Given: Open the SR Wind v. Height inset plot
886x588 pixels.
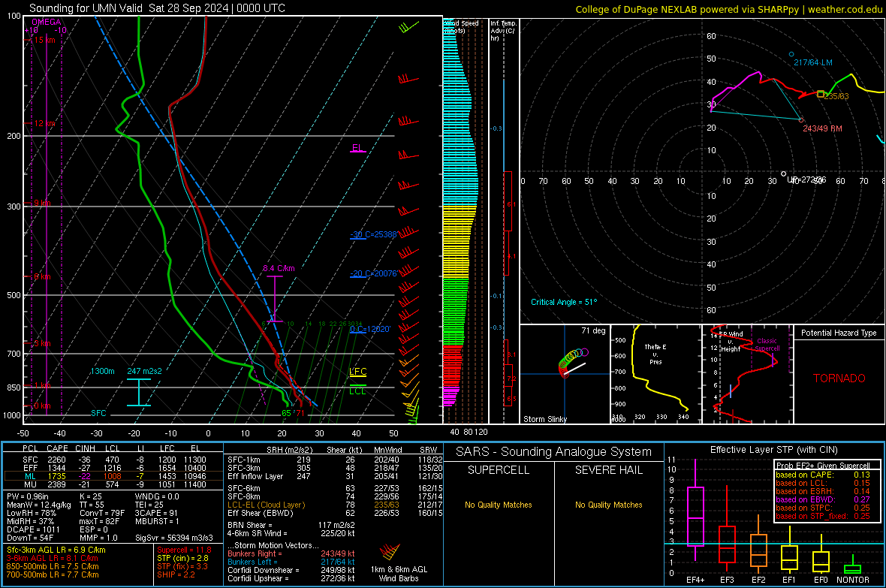Looking at the screenshot, I should click(x=747, y=374).
